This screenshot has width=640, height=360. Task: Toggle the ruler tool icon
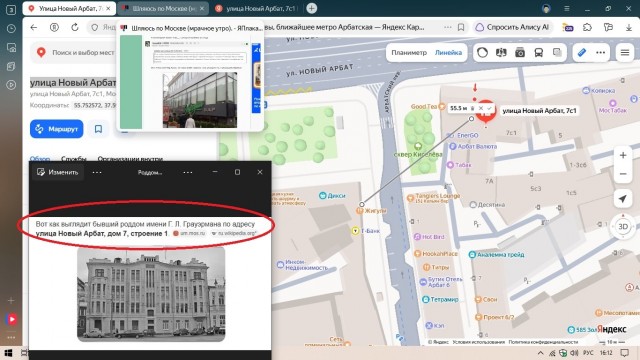582,53
